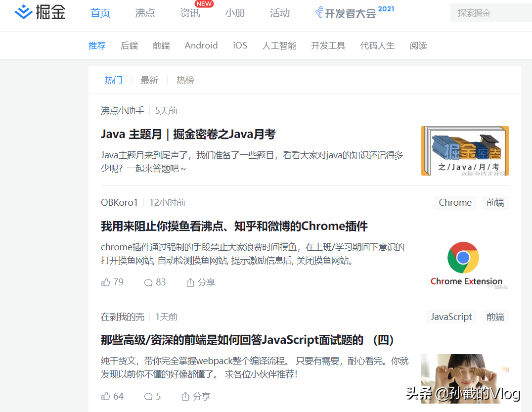Open the 掘金密卷 Java月考 thumbnail
The image size is (532, 412).
(x=465, y=151)
